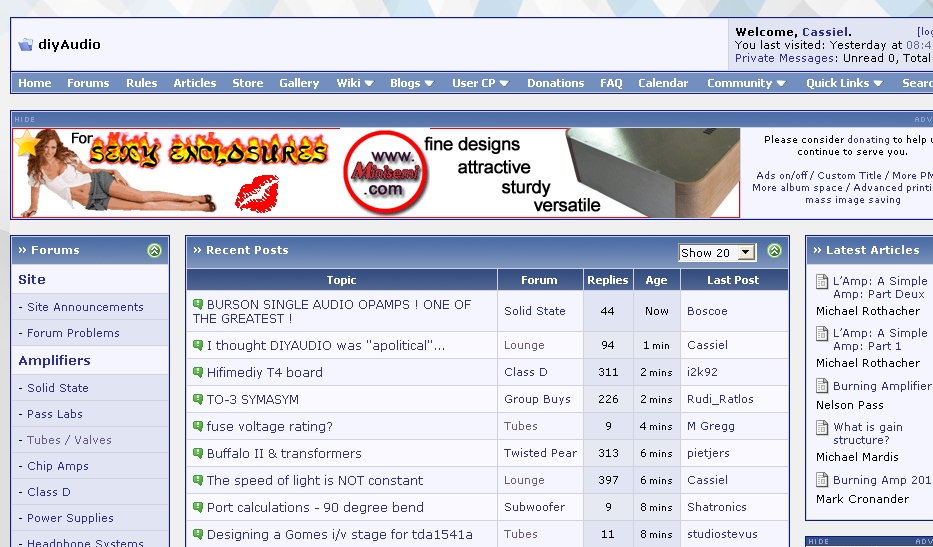Screen dimensions: 933x547
Task: Sort by Age column header
Action: tap(656, 280)
